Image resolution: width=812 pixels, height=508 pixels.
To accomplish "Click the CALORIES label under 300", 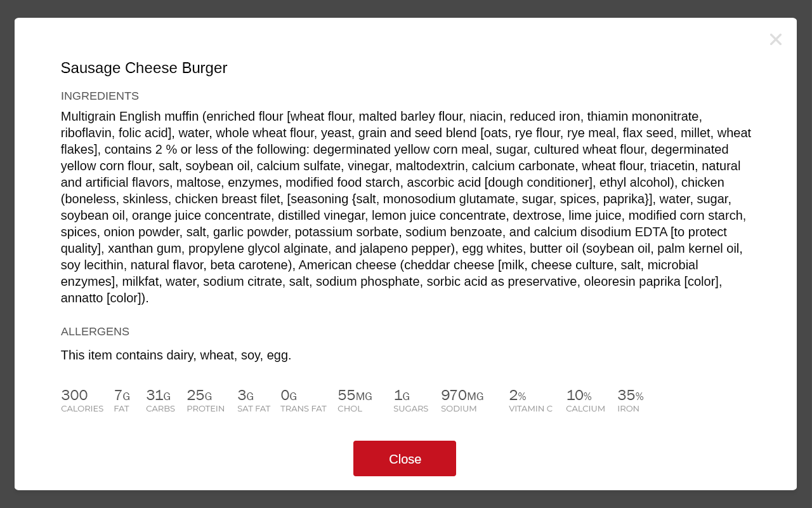I will [x=82, y=409].
